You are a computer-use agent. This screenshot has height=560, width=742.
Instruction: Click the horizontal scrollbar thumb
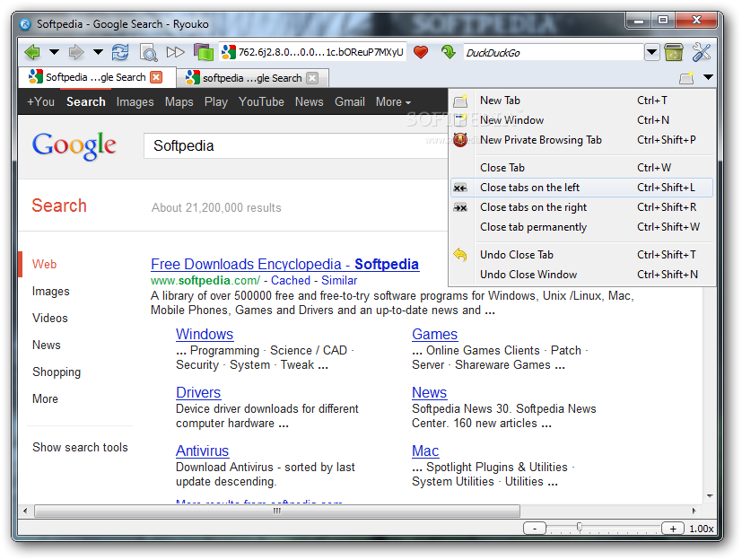(277, 511)
